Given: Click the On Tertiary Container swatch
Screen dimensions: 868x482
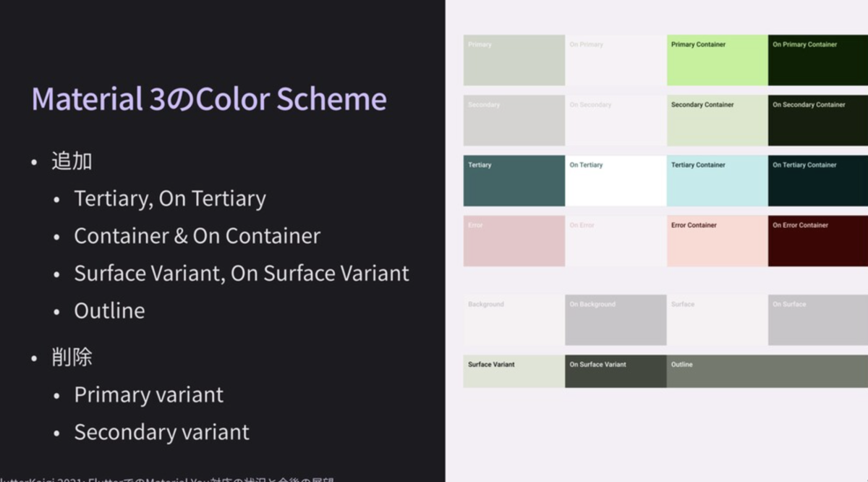Looking at the screenshot, I should (x=818, y=181).
